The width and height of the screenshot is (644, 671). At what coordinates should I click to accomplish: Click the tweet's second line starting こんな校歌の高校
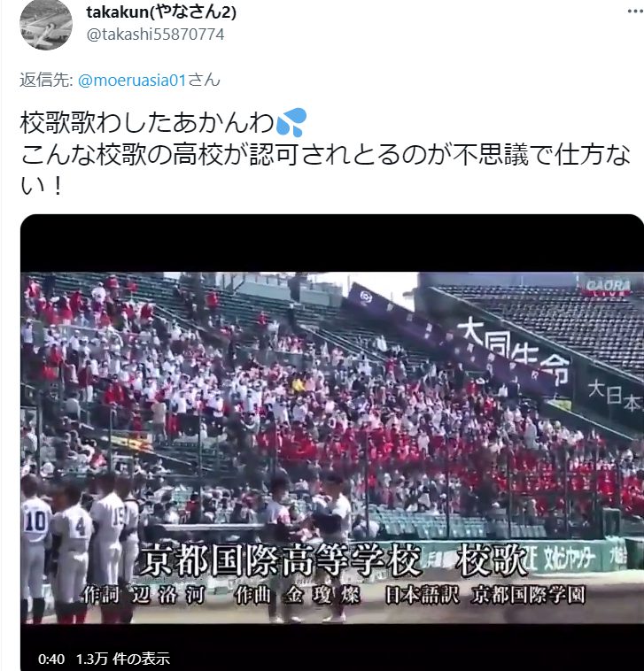pyautogui.click(x=325, y=155)
